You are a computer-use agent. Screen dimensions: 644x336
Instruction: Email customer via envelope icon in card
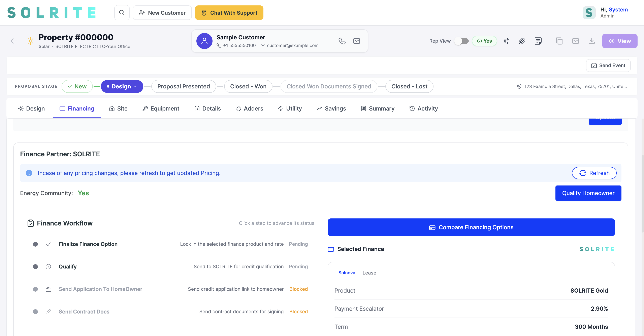click(x=356, y=41)
